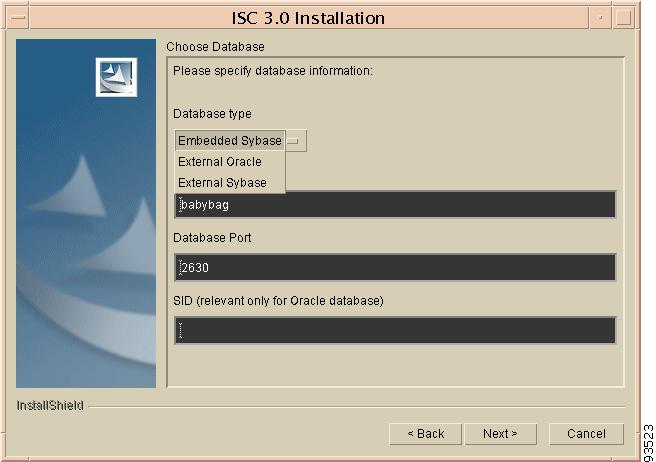Click the 'Database Port' label
This screenshot has width=656, height=462.
[x=212, y=238]
